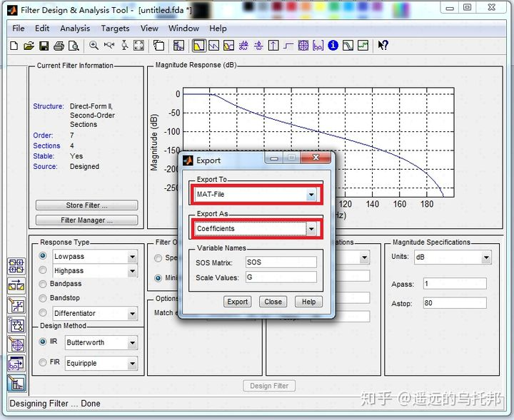The height and width of the screenshot is (420, 514).
Task: Open the View menu
Action: 149,29
